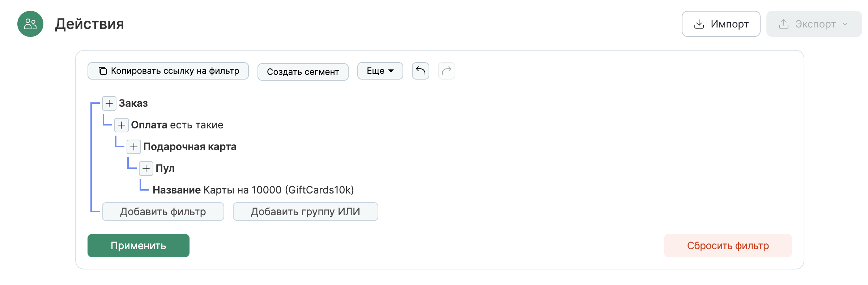Click Добавить группу ИЛИ
Screen dimensions: 868x285
pos(305,212)
